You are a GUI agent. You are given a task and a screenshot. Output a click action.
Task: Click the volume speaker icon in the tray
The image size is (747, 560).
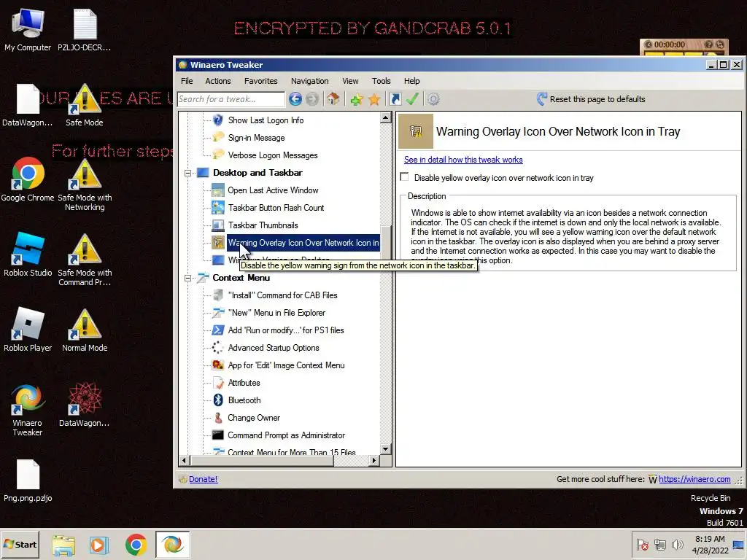[677, 545]
